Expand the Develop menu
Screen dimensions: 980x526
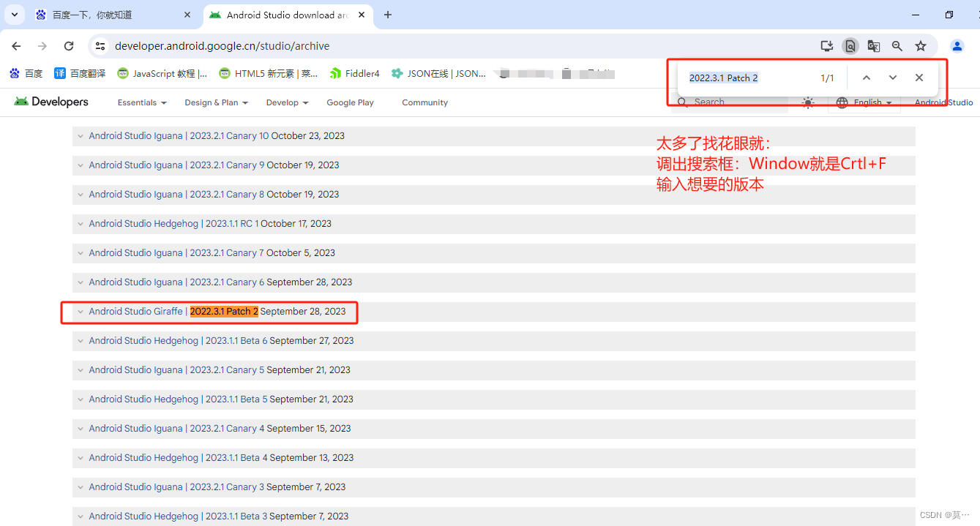pos(287,102)
